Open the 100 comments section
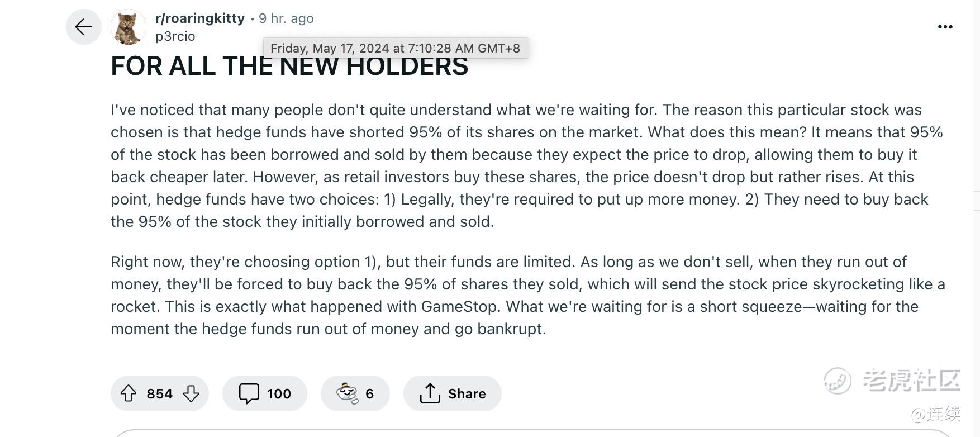Screen dimensions: 980x437 (265, 393)
